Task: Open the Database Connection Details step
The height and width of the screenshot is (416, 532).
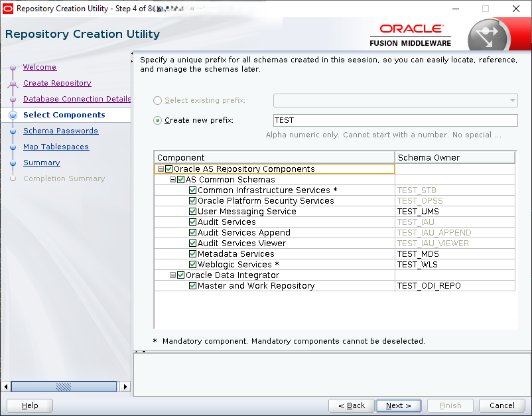Action: (x=77, y=99)
